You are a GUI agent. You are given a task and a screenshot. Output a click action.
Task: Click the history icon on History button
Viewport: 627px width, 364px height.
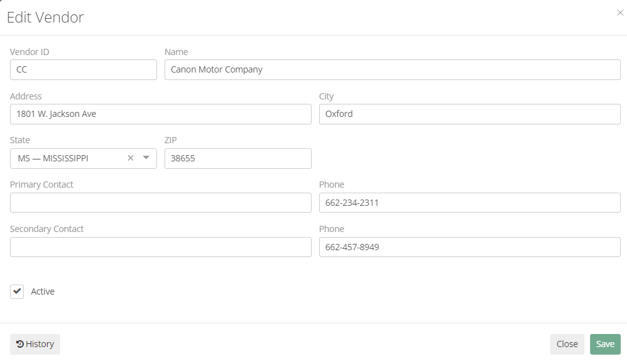[21, 343]
